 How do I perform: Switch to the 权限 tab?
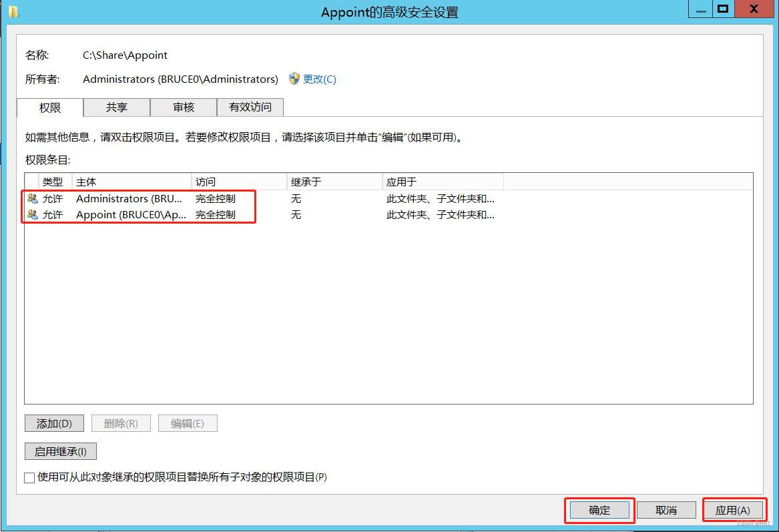tap(50, 107)
